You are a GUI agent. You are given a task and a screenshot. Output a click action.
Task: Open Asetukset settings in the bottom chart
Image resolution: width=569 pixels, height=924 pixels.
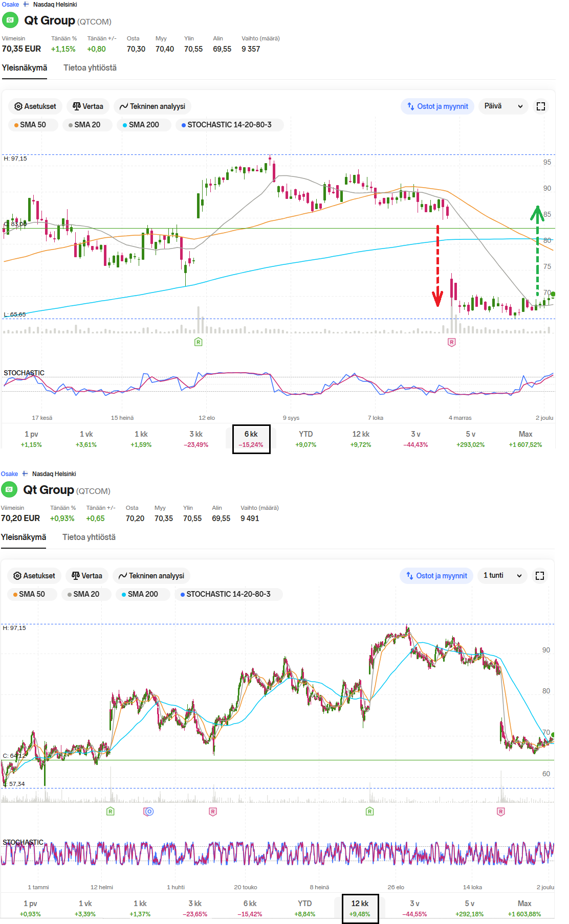click(x=34, y=576)
